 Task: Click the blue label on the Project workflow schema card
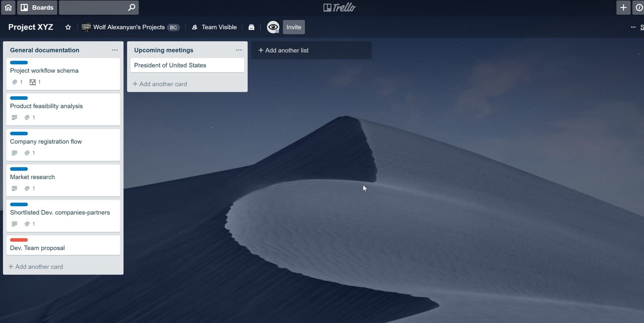click(19, 62)
